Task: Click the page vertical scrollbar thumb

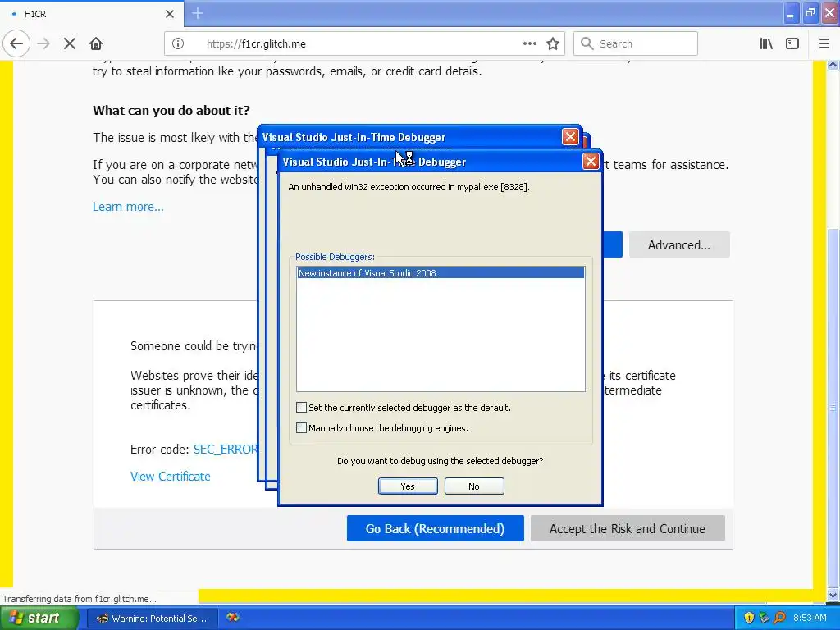Action: (833, 409)
